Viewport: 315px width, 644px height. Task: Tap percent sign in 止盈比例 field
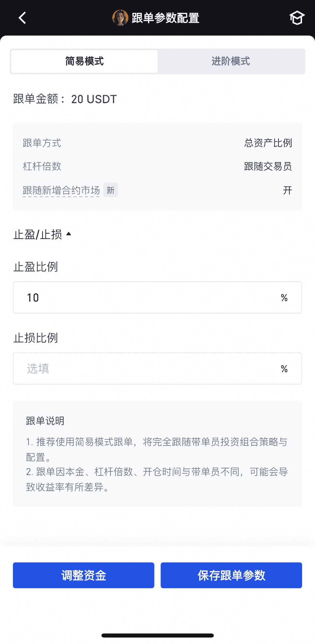click(284, 298)
